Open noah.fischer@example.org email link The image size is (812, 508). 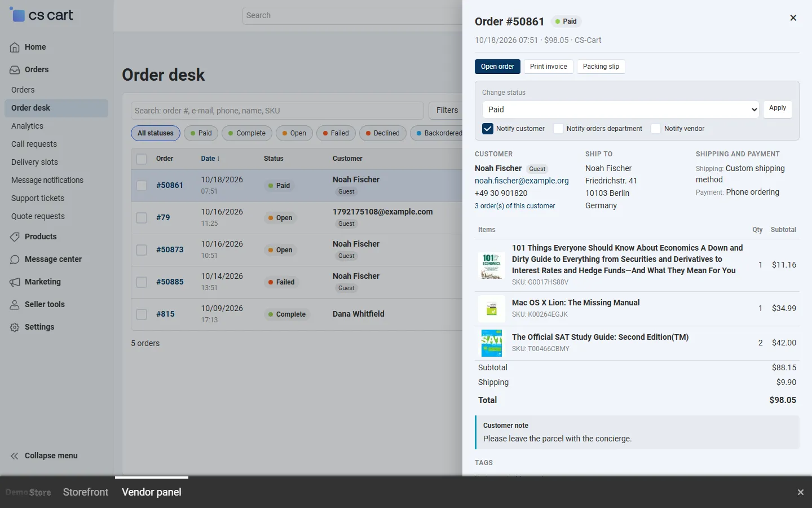coord(522,181)
